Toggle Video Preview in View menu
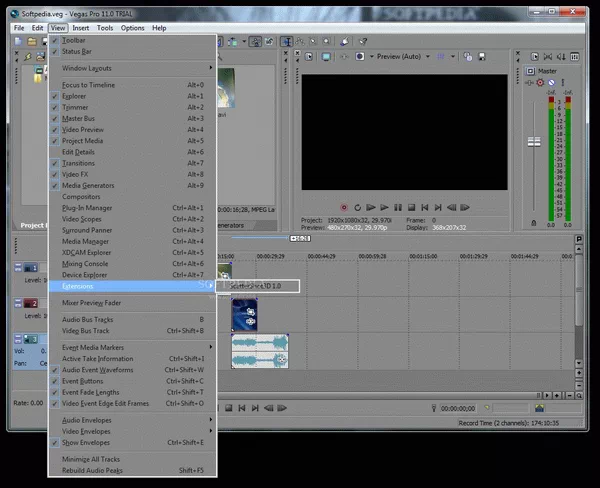Viewport: 600px width, 488px height. (x=132, y=129)
